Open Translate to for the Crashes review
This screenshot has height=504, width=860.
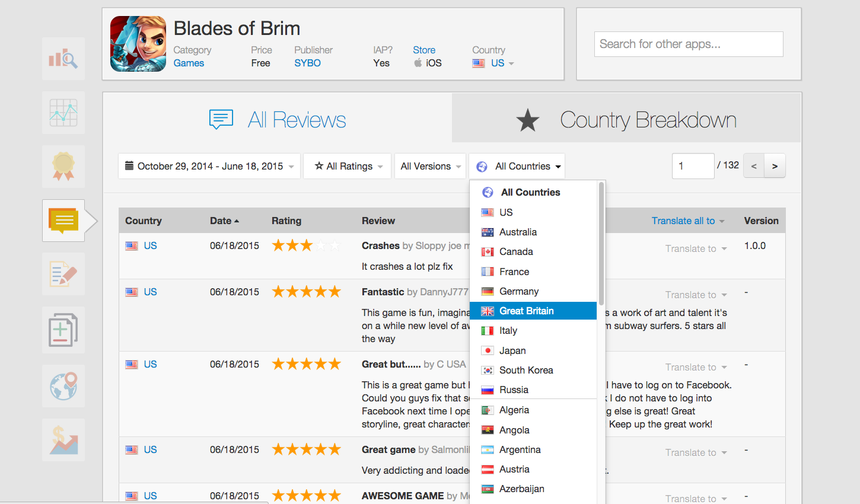click(696, 248)
